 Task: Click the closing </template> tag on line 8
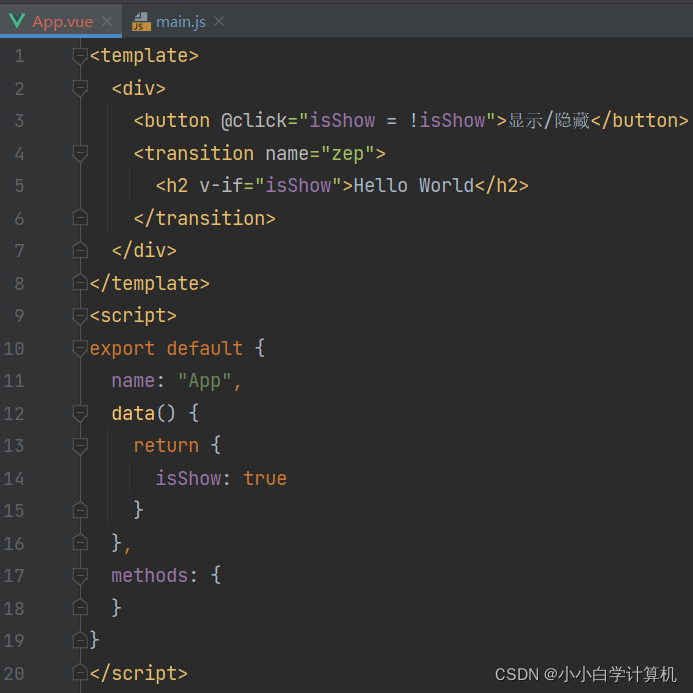click(x=149, y=283)
